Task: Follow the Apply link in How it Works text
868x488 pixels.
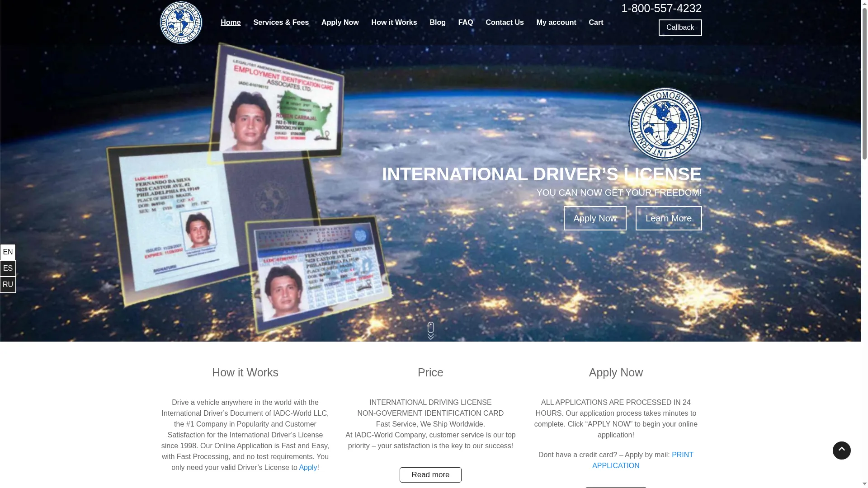Action: [x=308, y=468]
